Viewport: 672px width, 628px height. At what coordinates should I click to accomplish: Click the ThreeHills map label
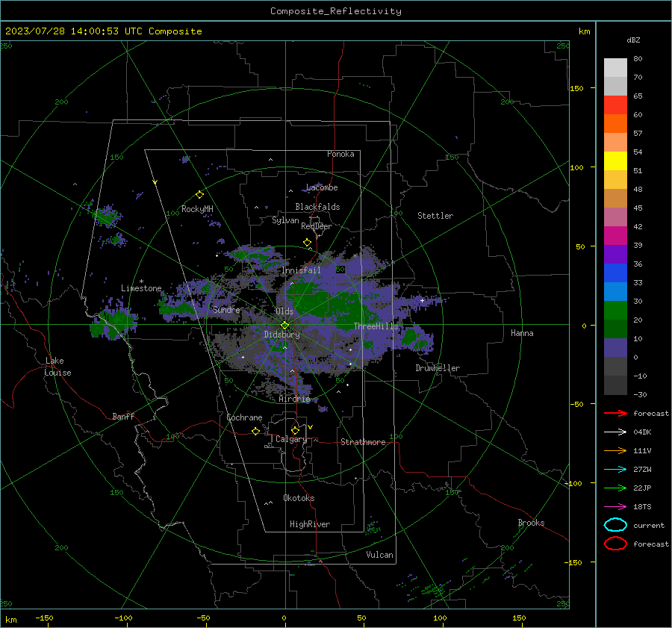(x=376, y=326)
